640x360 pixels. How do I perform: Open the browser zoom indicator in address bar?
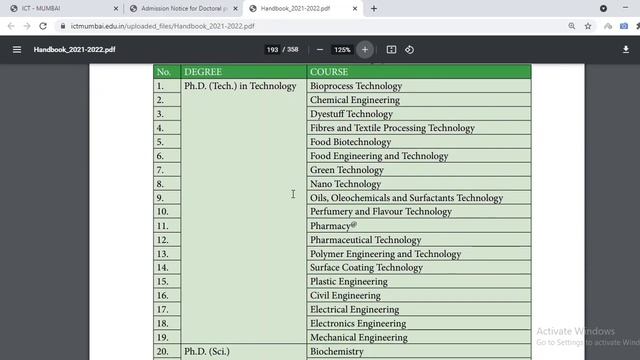click(x=572, y=26)
